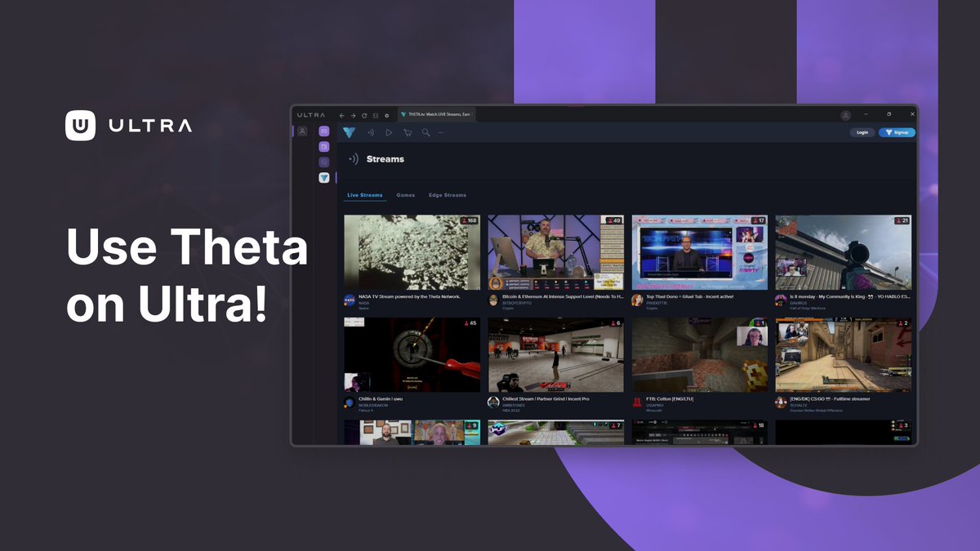Viewport: 980px width, 551px height.
Task: Go forward with the forward arrow
Action: pyautogui.click(x=353, y=115)
